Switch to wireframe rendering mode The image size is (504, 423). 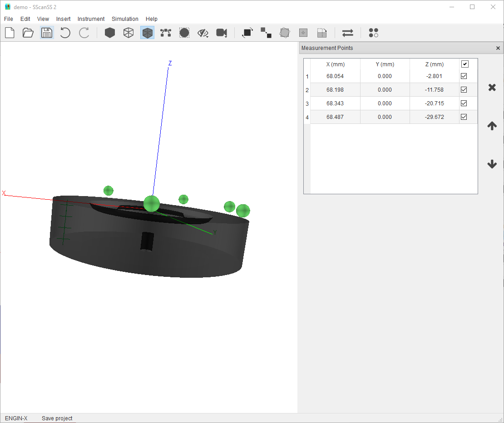pos(128,33)
